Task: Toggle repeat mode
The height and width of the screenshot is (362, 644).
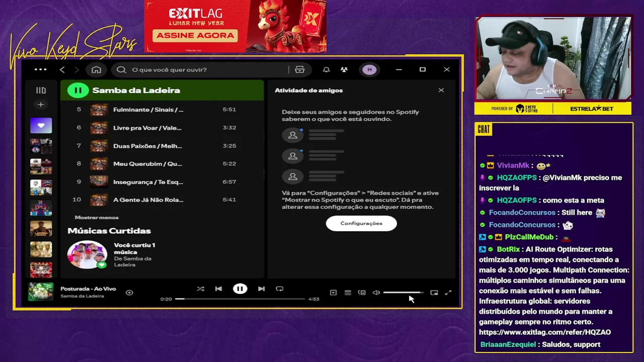Action: coord(280,289)
